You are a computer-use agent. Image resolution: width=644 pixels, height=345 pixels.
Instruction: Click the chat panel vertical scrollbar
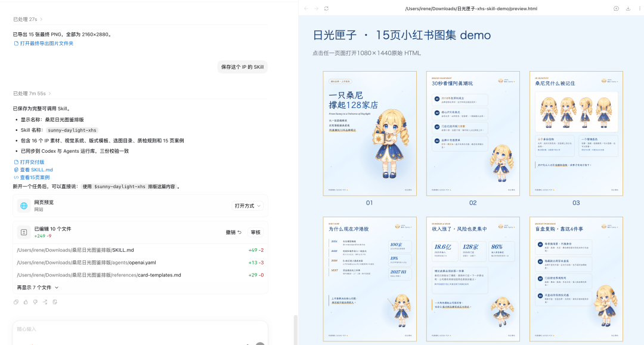point(295,330)
